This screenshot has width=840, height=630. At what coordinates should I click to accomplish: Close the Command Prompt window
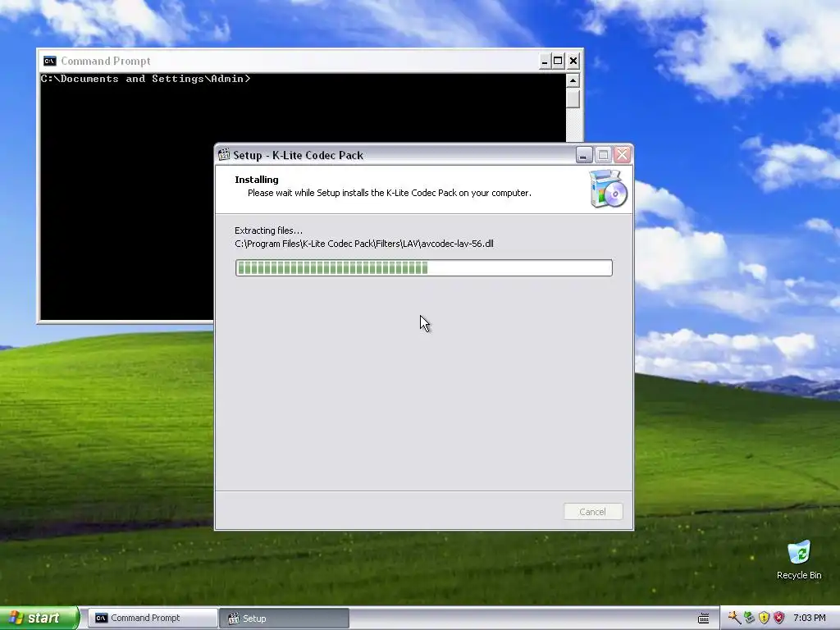[573, 61]
